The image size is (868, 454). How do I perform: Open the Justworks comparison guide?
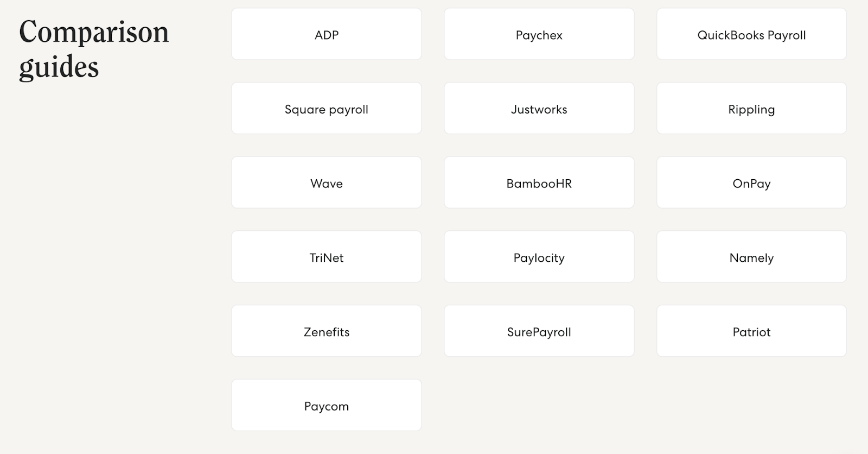(539, 108)
